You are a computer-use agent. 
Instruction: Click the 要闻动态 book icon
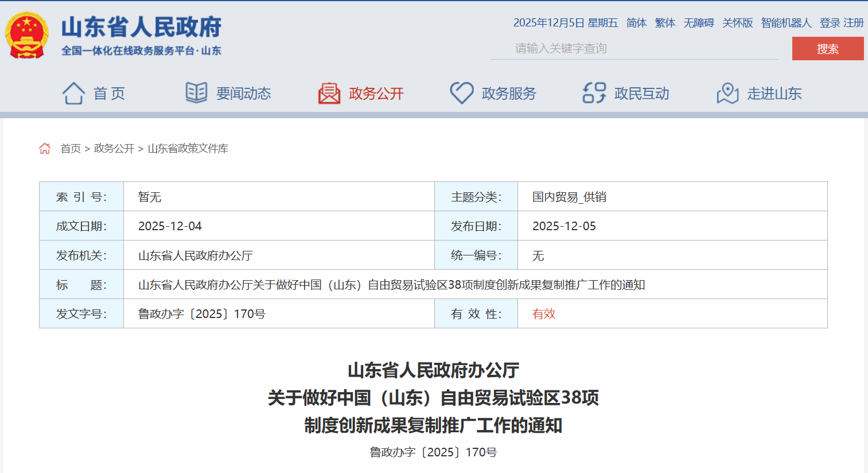pyautogui.click(x=196, y=93)
